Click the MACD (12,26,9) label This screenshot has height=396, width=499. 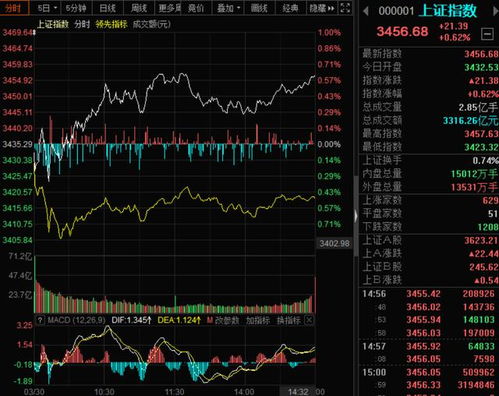pos(76,320)
